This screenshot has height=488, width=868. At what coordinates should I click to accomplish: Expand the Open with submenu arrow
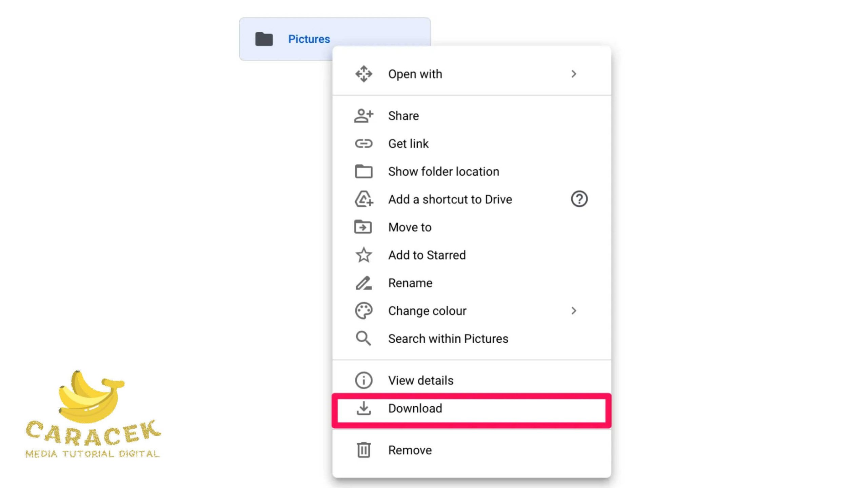click(x=573, y=74)
